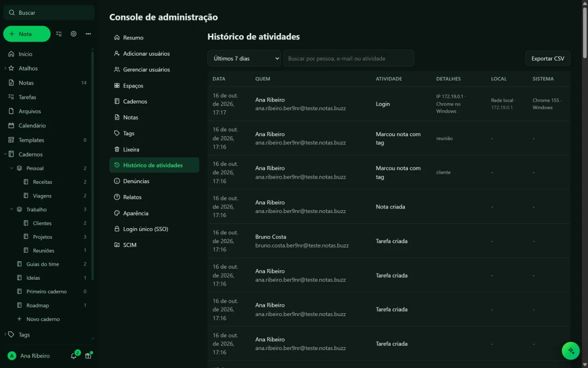Click the tag icon beside Tags in admin menu
The width and height of the screenshot is (588, 368).
coord(117,133)
